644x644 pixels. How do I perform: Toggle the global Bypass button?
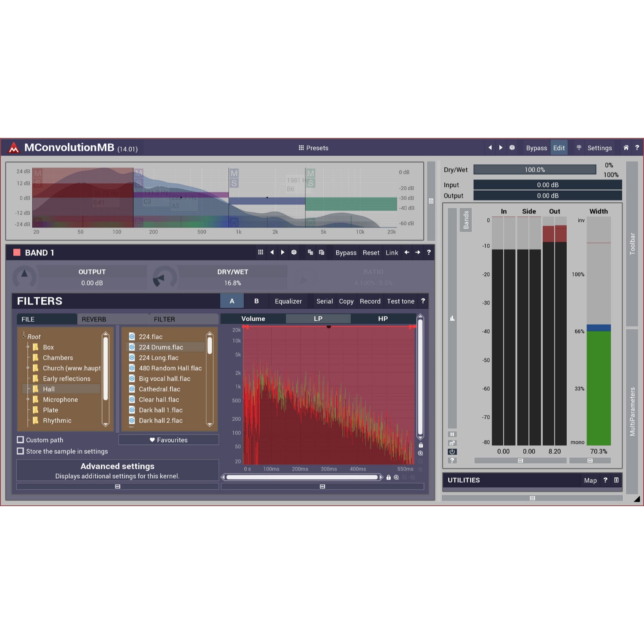536,148
